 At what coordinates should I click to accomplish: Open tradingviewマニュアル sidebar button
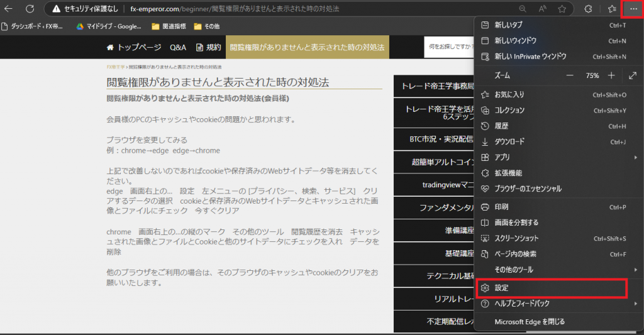pyautogui.click(x=434, y=185)
